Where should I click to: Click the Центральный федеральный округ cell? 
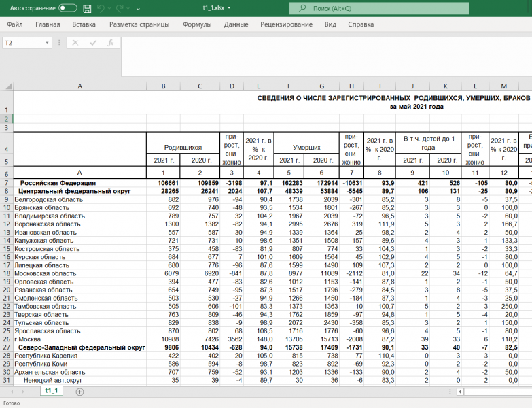tap(79, 191)
